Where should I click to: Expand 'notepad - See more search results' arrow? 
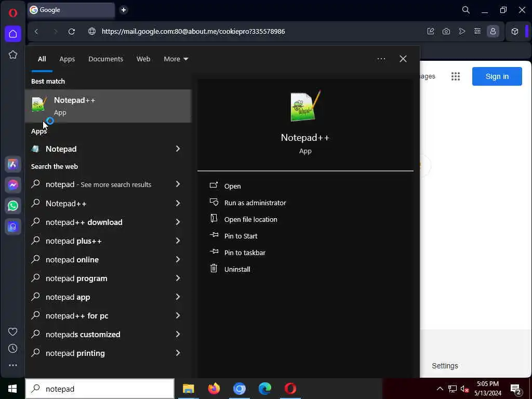point(178,184)
